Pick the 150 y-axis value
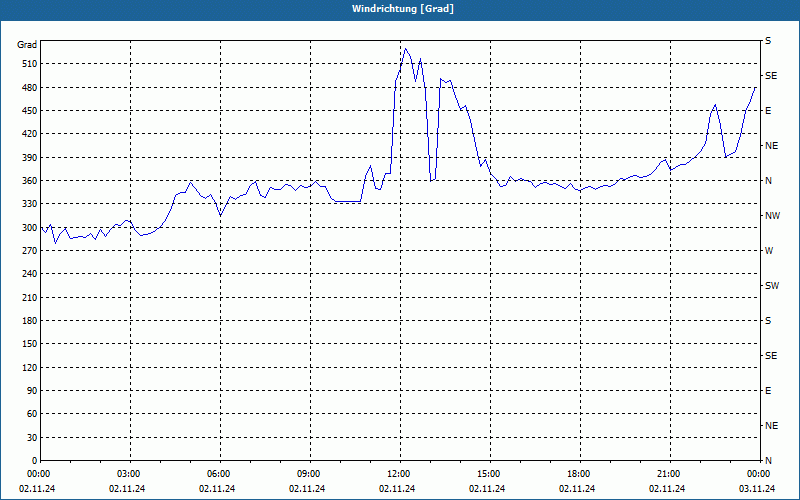Viewport: 800px width, 500px height. (x=30, y=343)
